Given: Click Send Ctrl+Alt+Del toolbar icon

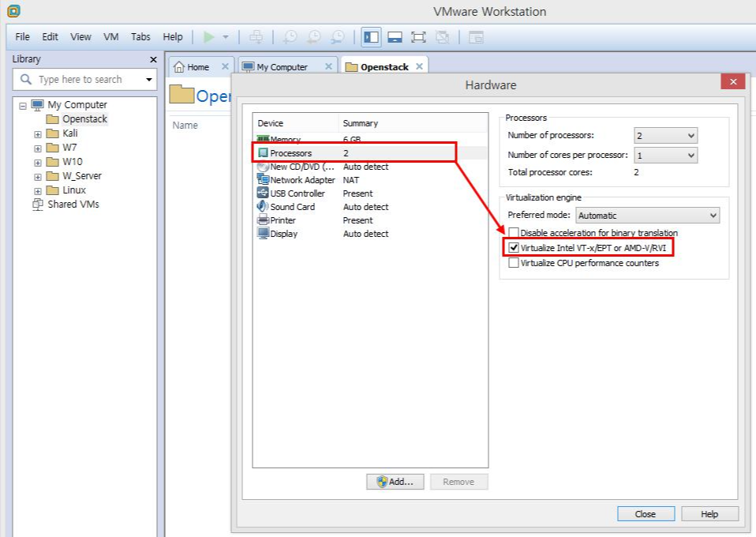Looking at the screenshot, I should (256, 37).
